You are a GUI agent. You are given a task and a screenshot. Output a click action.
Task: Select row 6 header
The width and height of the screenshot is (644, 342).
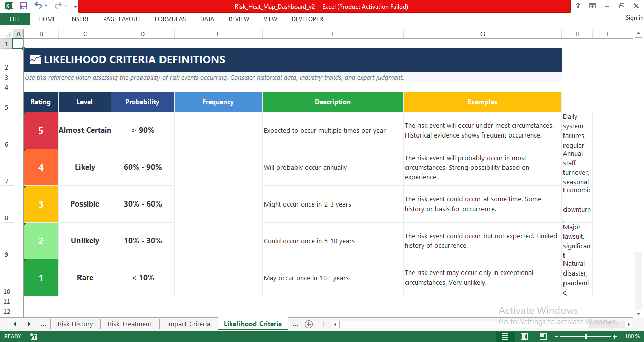pyautogui.click(x=6, y=130)
